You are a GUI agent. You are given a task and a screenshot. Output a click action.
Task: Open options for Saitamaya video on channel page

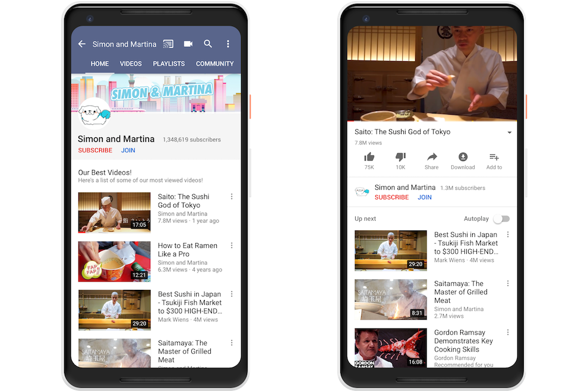232,343
